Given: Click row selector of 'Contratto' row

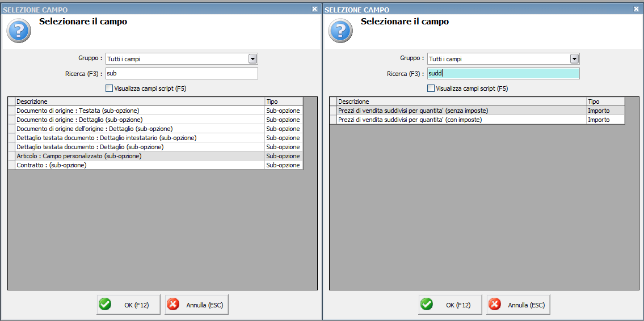Looking at the screenshot, I should 11,164.
